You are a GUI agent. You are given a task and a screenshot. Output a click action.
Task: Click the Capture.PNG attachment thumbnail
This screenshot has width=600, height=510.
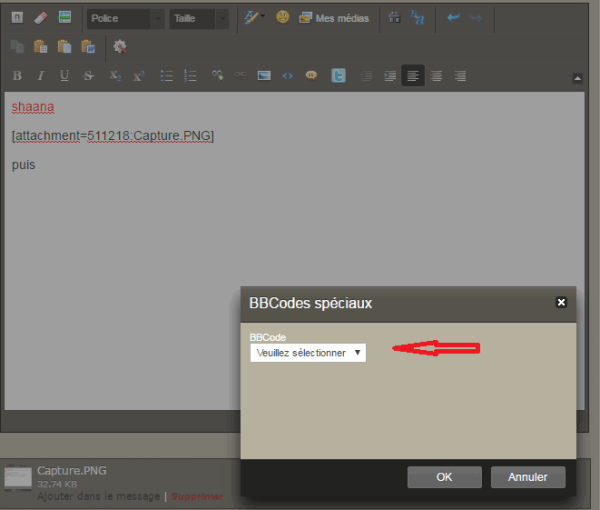pyautogui.click(x=18, y=479)
